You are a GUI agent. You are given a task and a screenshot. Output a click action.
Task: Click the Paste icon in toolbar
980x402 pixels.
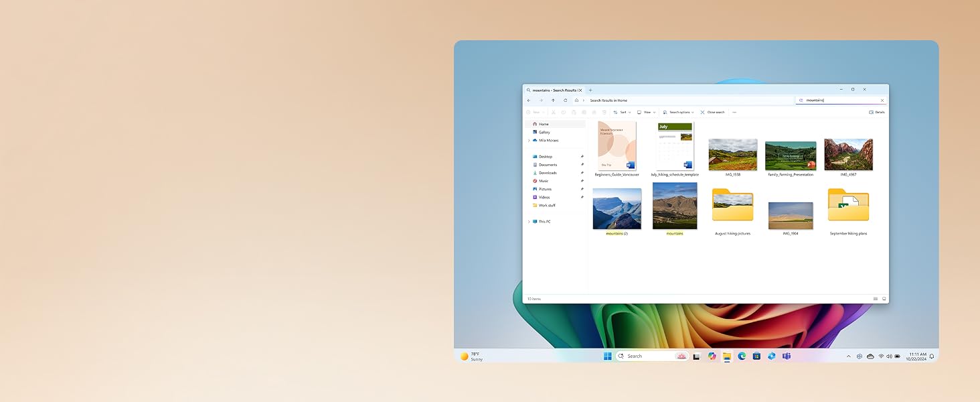574,112
